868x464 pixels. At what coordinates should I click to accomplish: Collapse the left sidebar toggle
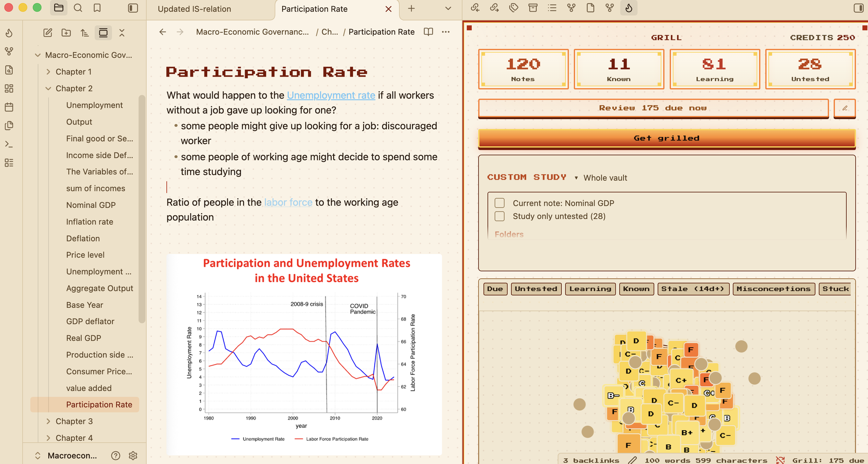coord(133,8)
